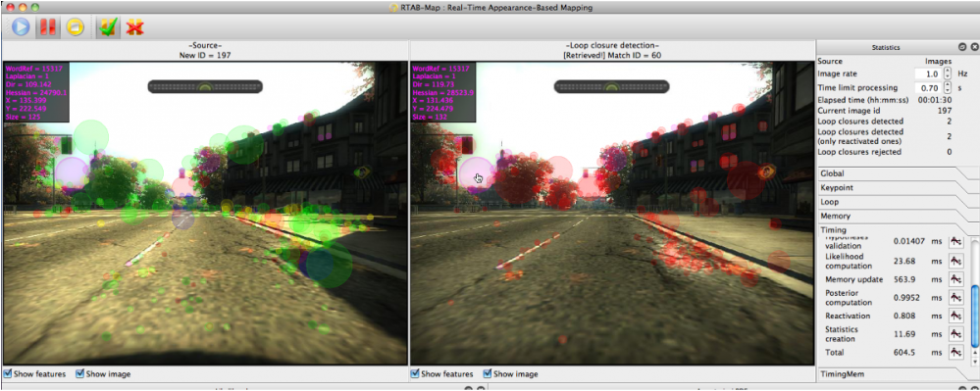Open the Total timing plot icon
Screen dimensions: 980x391
tap(955, 352)
